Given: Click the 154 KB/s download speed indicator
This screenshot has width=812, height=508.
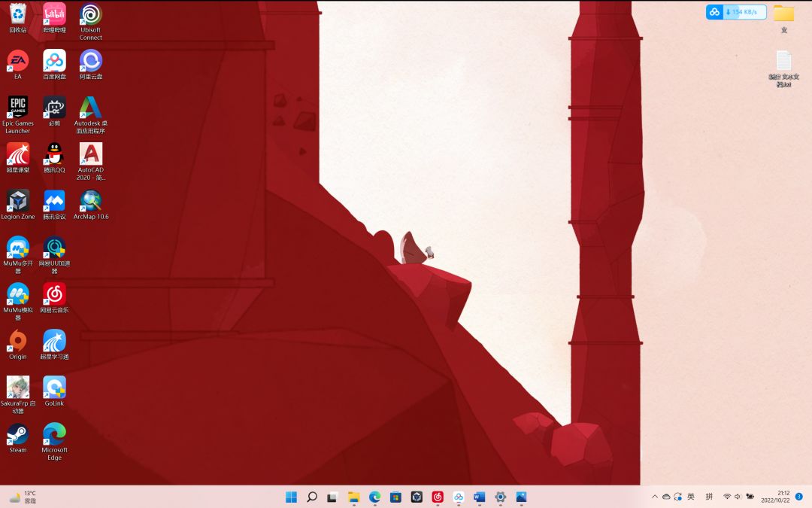Looking at the screenshot, I should click(x=744, y=12).
